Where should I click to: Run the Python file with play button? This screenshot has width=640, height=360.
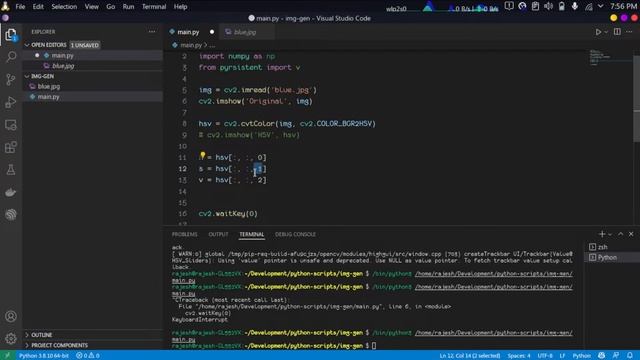click(x=598, y=32)
